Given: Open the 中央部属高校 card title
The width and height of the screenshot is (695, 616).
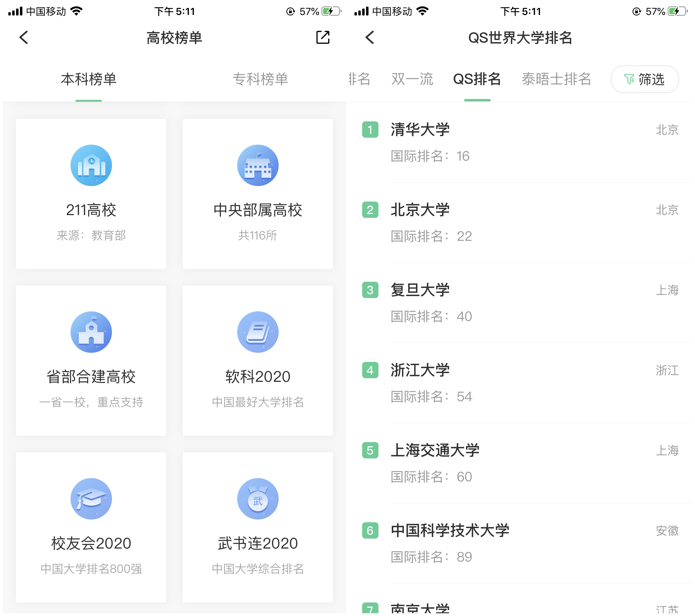Looking at the screenshot, I should [258, 210].
